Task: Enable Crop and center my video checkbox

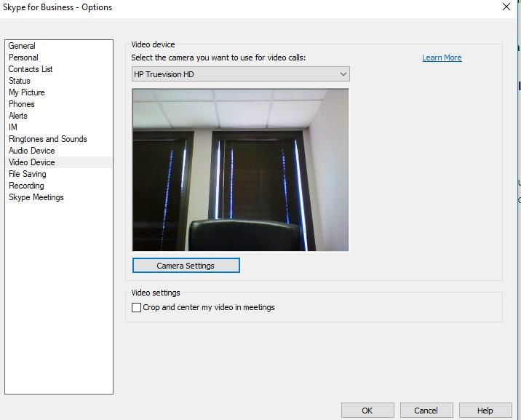Action: pyautogui.click(x=136, y=307)
